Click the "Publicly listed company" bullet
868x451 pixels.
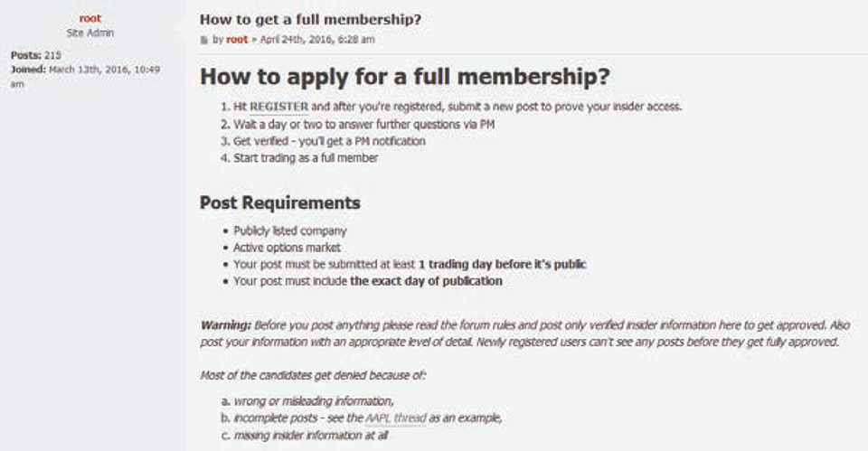(290, 230)
